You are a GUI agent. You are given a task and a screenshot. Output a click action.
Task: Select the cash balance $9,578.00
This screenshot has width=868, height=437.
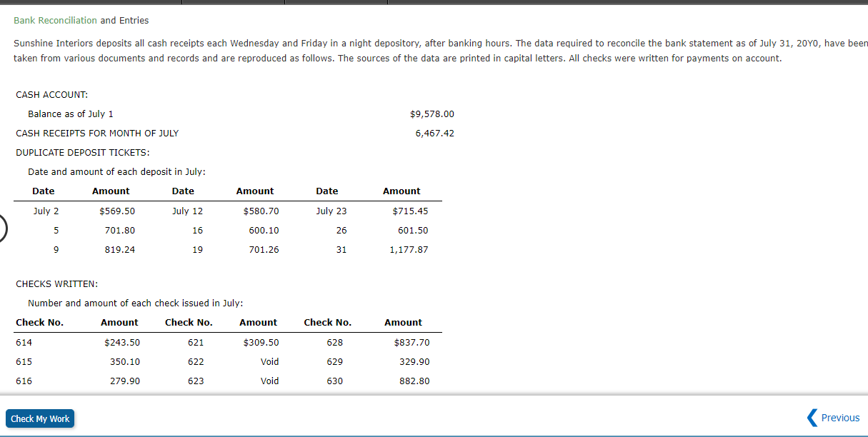coord(431,114)
